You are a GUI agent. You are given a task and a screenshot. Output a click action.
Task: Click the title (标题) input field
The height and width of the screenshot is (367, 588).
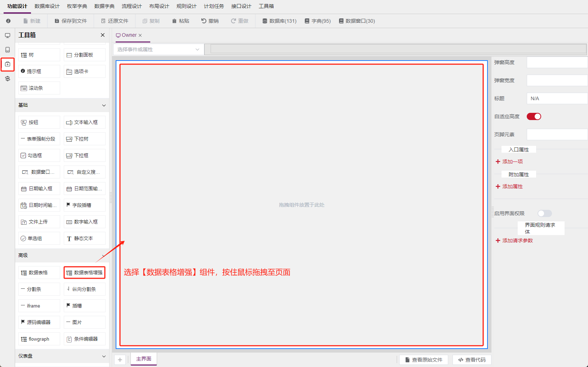tap(557, 98)
